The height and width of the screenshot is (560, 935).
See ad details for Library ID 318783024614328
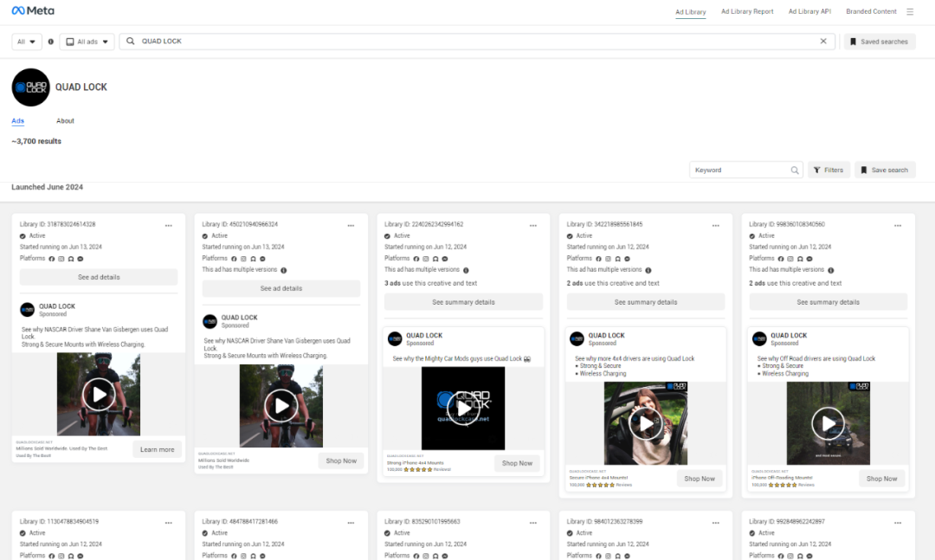[99, 277]
